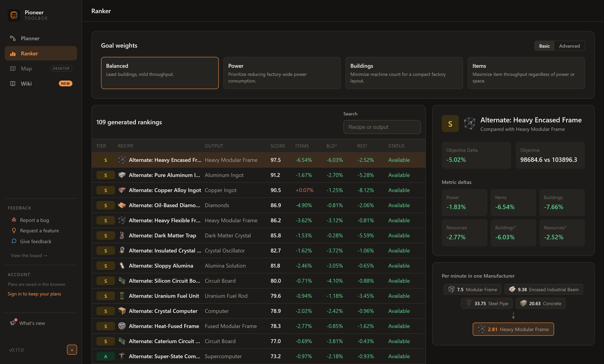
Task: Click the NEW badge beside Wiki
Action: 65,83
